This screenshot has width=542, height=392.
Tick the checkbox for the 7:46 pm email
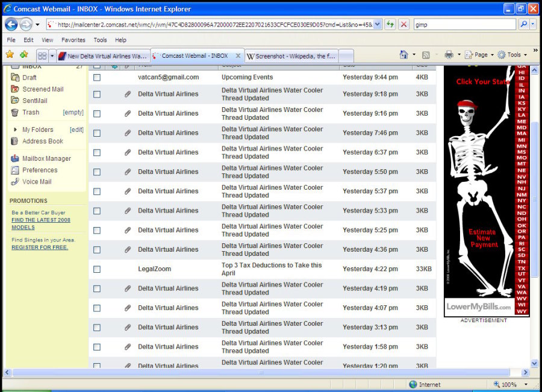click(x=97, y=133)
